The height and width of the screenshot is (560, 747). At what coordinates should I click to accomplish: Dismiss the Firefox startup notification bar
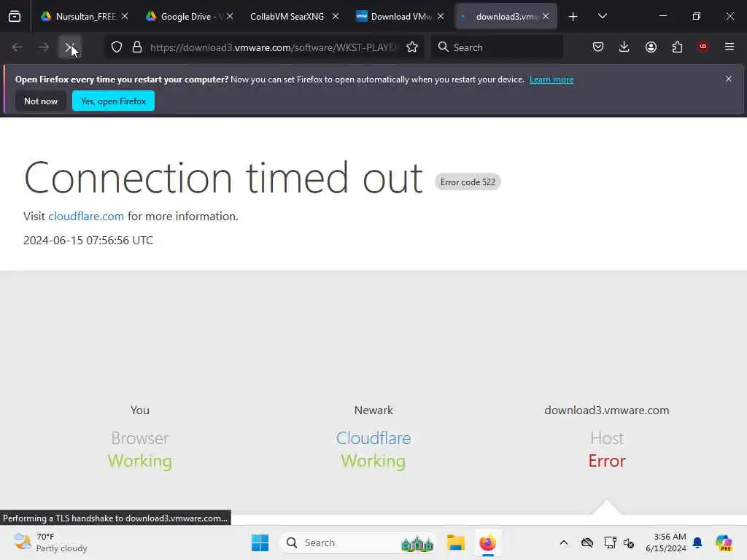click(729, 79)
